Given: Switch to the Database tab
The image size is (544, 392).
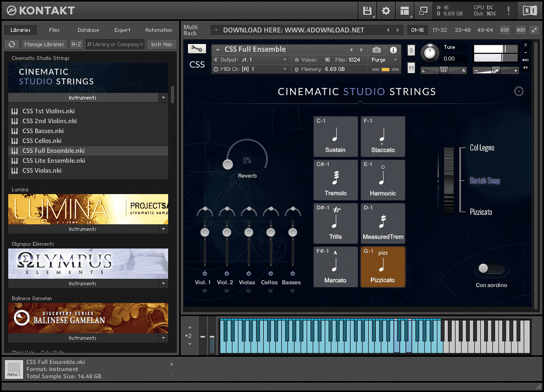Looking at the screenshot, I should [88, 30].
